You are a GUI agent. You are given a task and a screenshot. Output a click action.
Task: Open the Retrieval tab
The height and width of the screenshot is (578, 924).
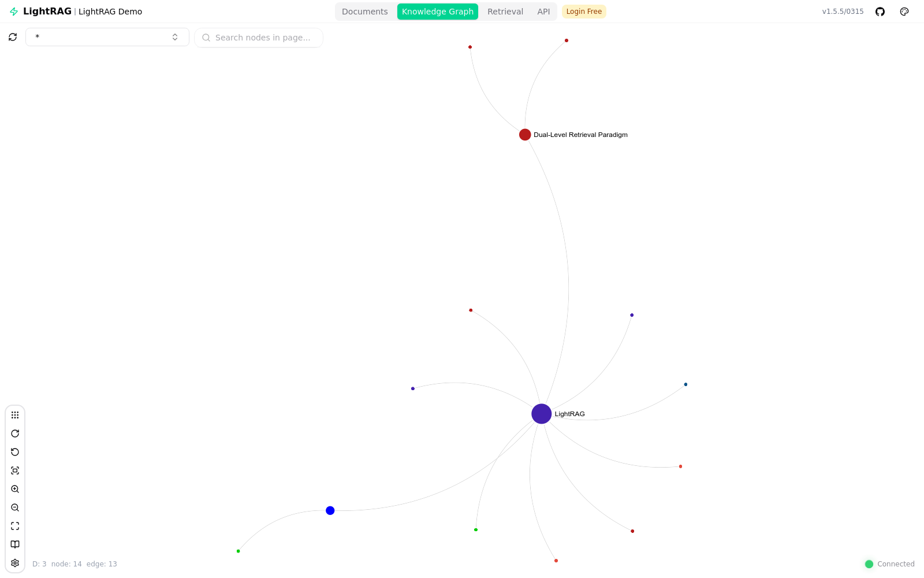(505, 12)
